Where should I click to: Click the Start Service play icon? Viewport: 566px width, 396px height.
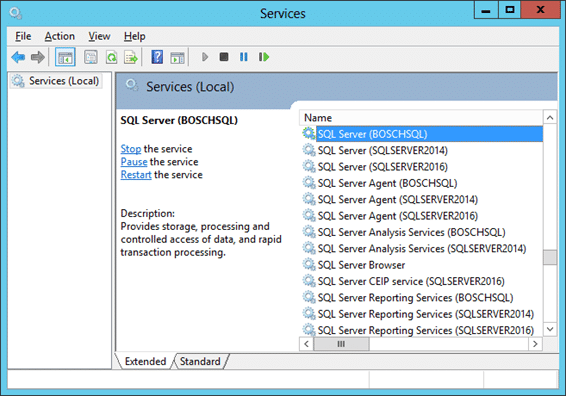205,57
